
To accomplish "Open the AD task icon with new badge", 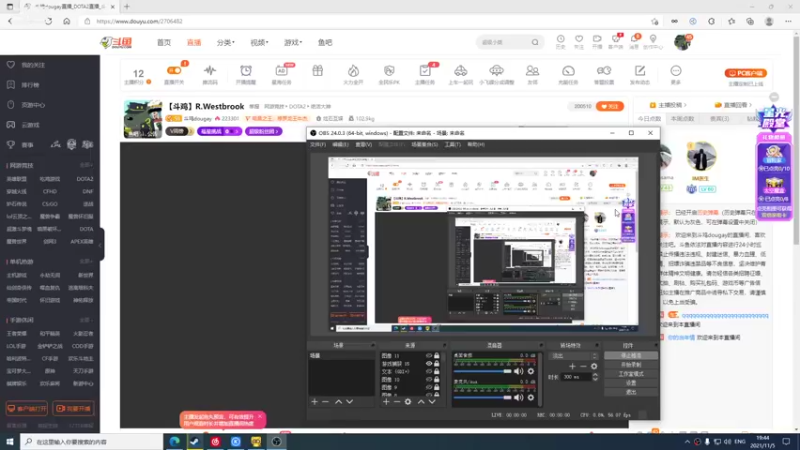I will click(x=281, y=70).
